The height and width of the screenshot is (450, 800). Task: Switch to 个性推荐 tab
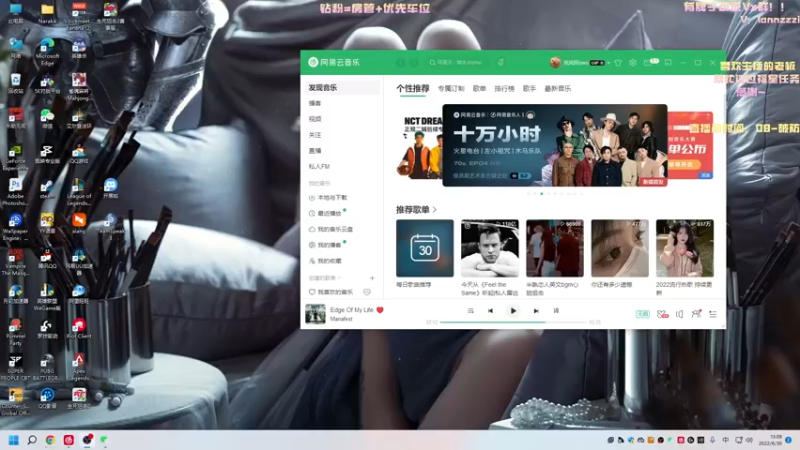point(413,88)
